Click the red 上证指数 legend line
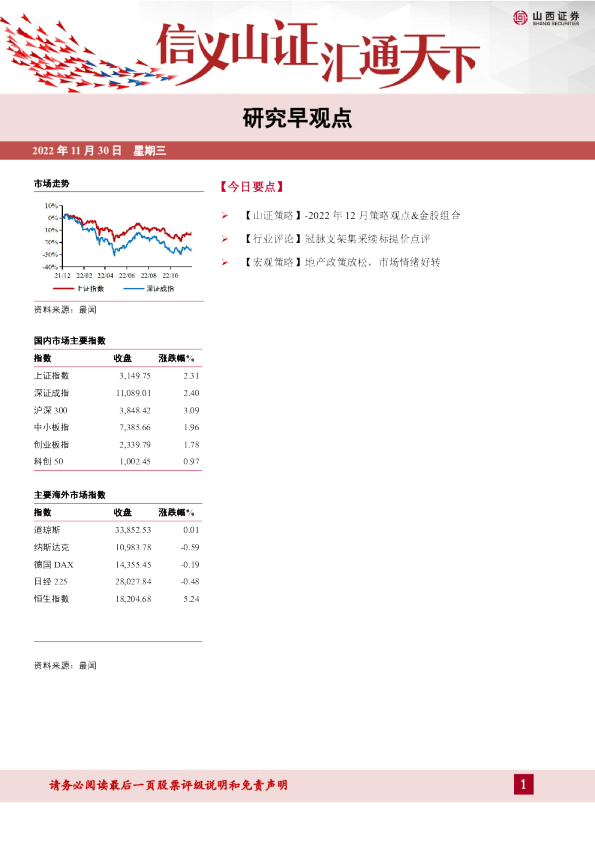This screenshot has height=842, width=595. click(x=63, y=289)
